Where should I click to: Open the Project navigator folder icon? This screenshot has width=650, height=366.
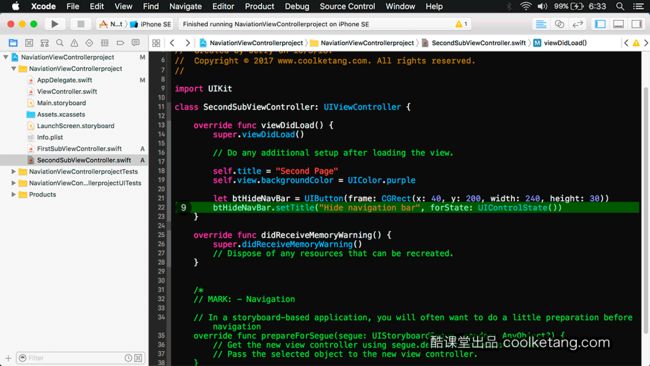click(x=13, y=43)
